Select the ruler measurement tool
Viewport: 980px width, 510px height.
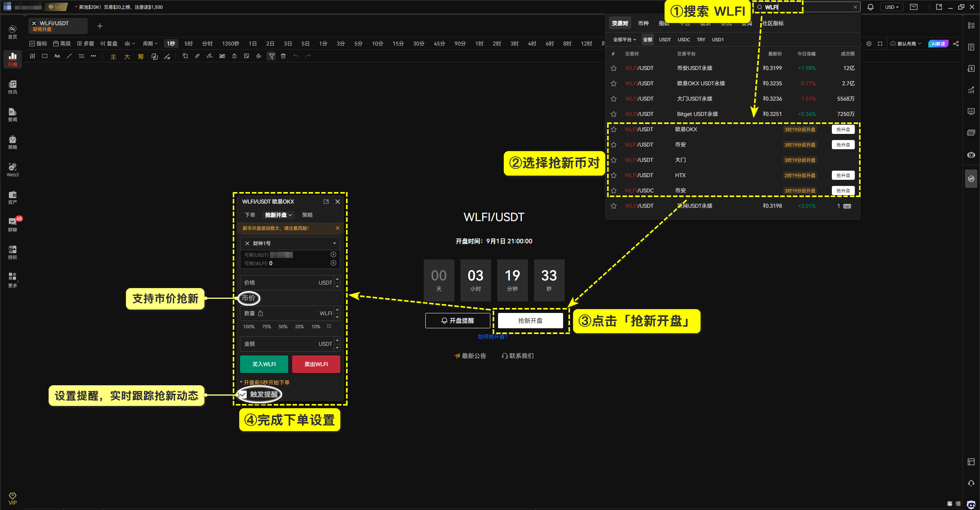click(197, 56)
